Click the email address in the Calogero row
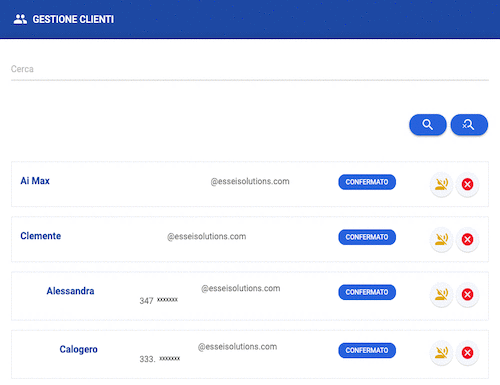 tap(237, 347)
